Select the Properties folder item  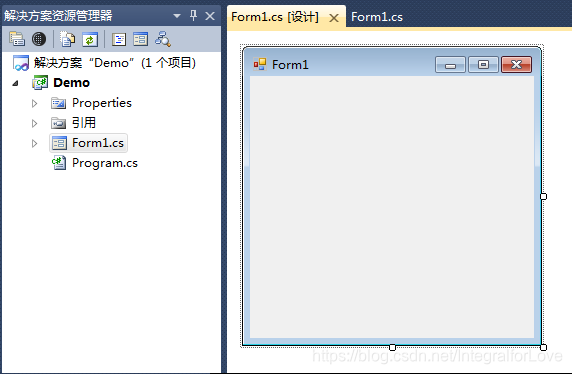[x=102, y=103]
